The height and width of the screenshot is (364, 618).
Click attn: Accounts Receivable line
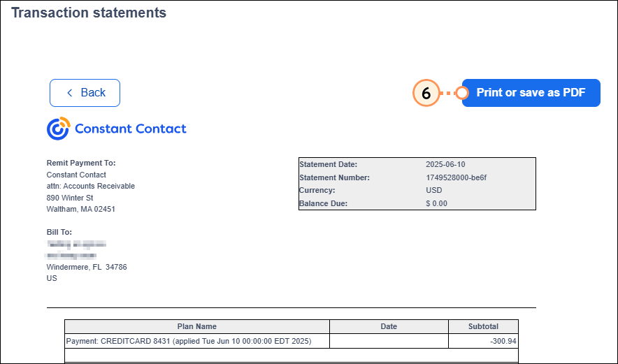pyautogui.click(x=91, y=186)
